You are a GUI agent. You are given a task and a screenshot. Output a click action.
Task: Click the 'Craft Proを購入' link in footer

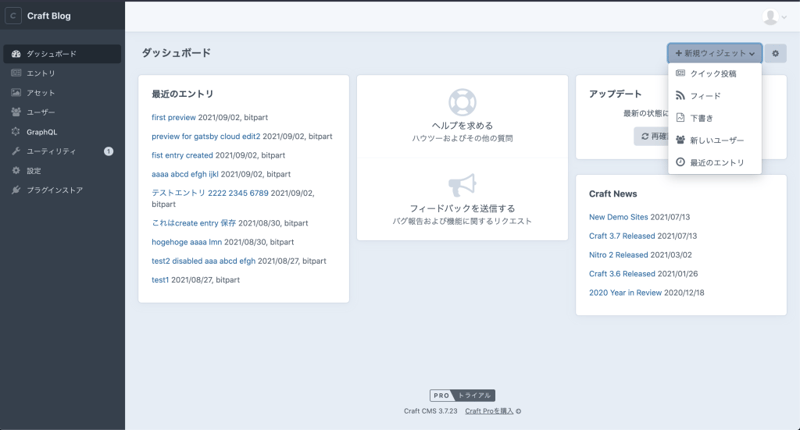[x=489, y=411]
